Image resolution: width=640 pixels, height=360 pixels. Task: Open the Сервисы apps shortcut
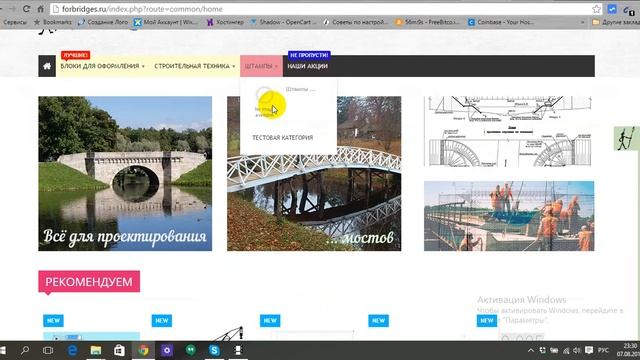coord(15,22)
